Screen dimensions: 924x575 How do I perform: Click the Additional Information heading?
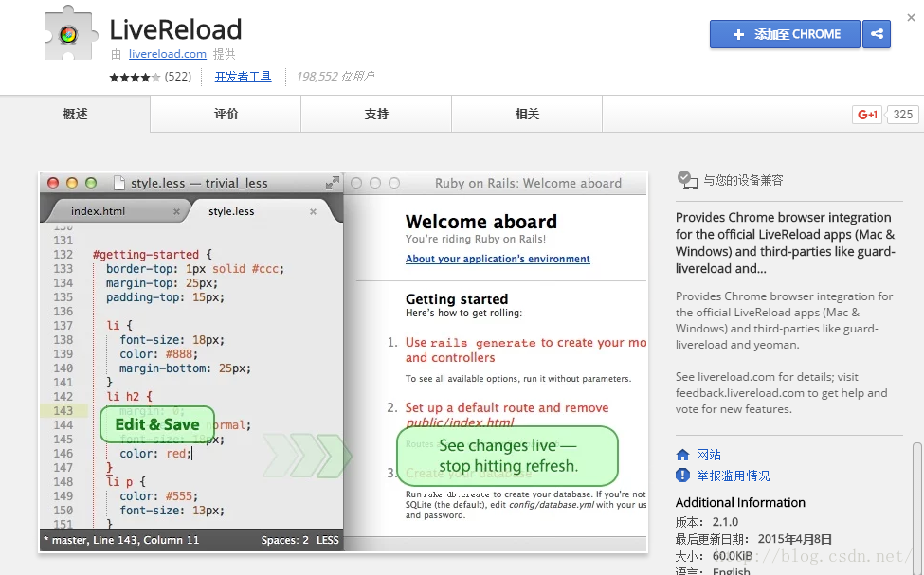pyautogui.click(x=740, y=503)
